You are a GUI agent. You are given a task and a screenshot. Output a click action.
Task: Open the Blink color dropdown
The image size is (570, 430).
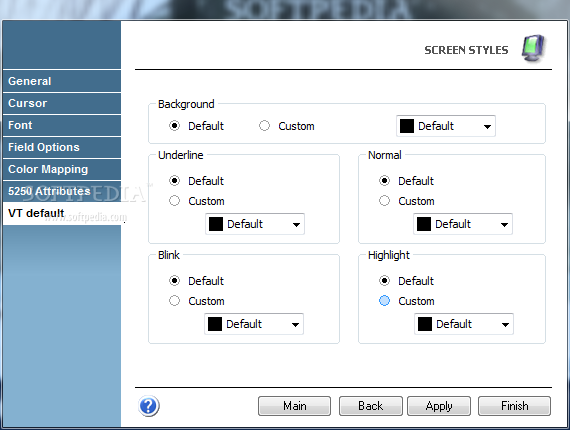(x=254, y=324)
